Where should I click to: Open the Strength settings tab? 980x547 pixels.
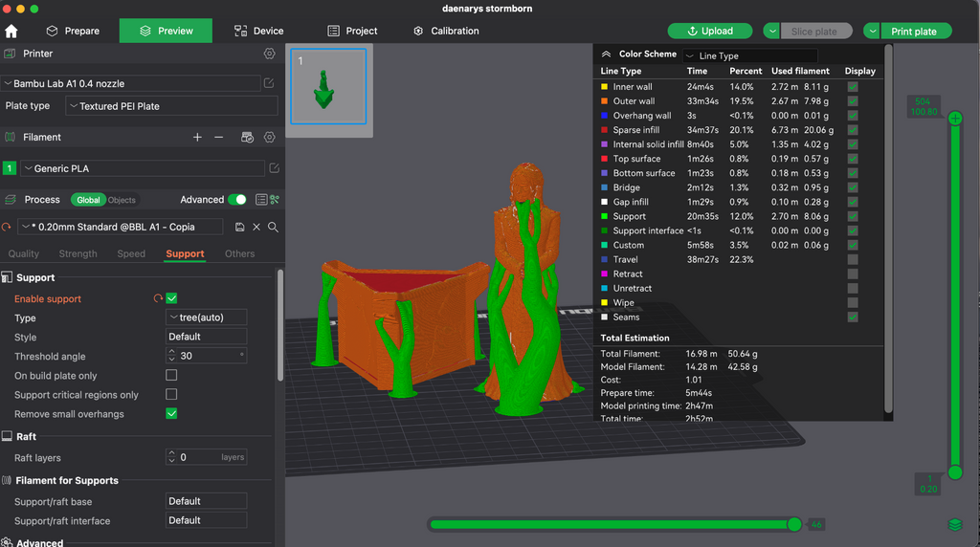tap(78, 253)
